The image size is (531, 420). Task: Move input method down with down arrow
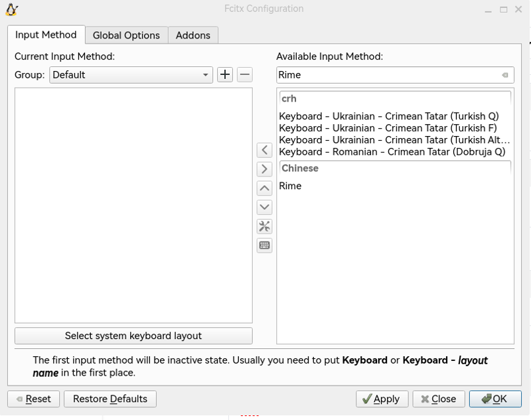tap(264, 207)
